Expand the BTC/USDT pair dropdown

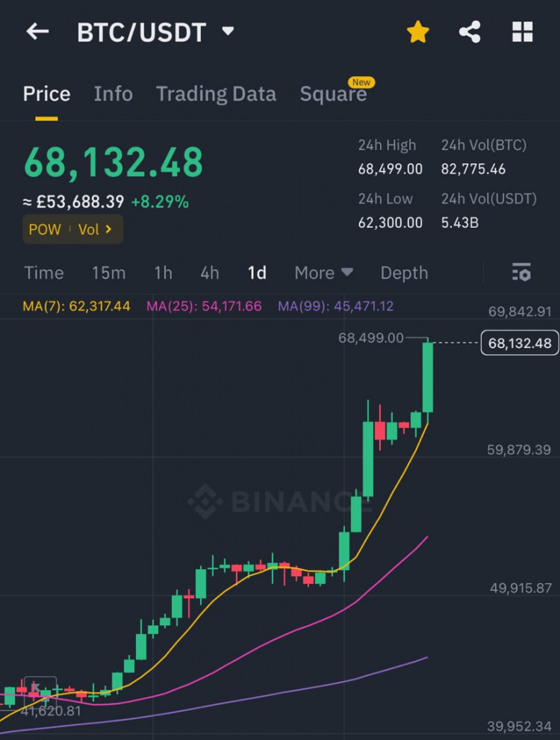coord(228,31)
